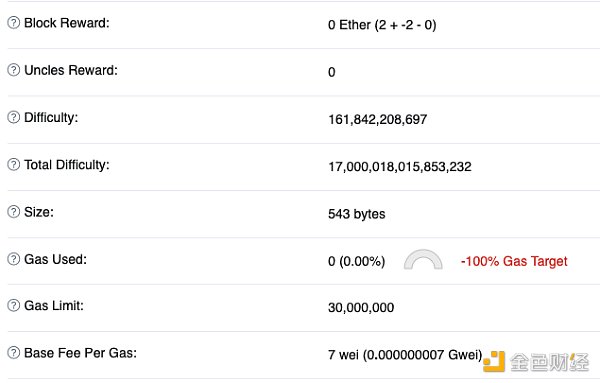Viewport: 600px width, 383px height.
Task: Click the help icon beside Uncles Reward
Action: [13, 70]
